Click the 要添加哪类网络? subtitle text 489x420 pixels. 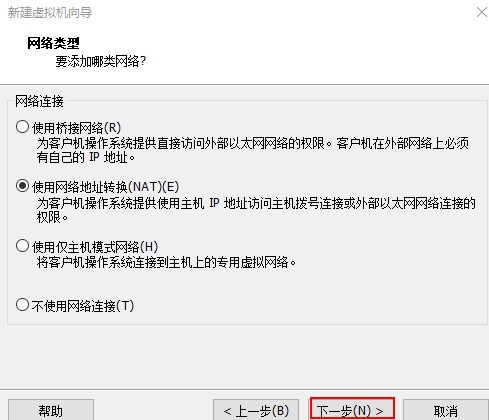pos(100,61)
